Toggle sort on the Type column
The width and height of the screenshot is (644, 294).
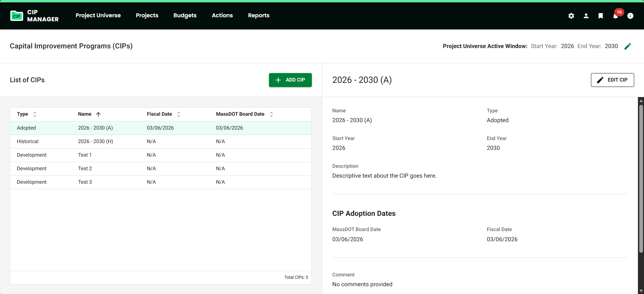click(x=35, y=114)
